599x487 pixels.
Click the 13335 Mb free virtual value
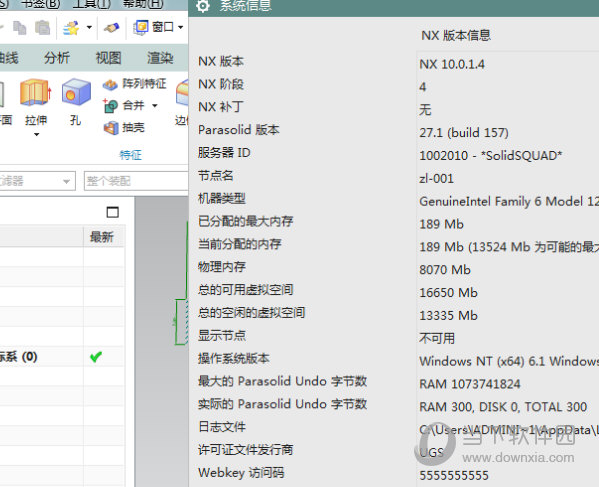coord(448,315)
